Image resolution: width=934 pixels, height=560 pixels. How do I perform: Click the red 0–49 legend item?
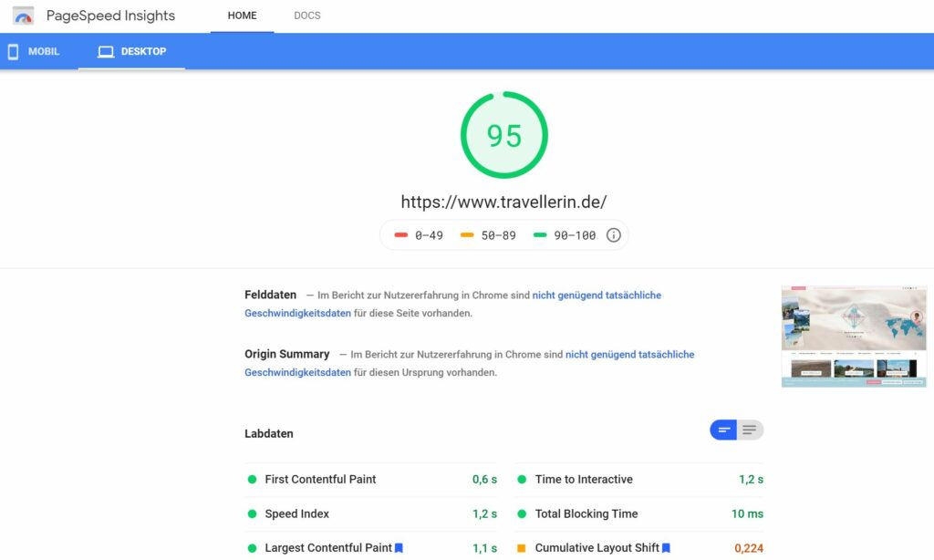[x=419, y=235]
